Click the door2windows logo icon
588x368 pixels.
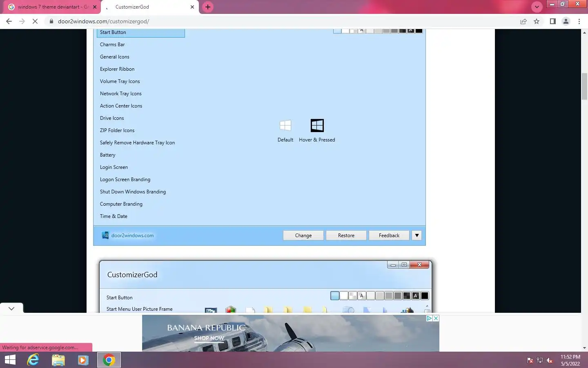coord(105,235)
